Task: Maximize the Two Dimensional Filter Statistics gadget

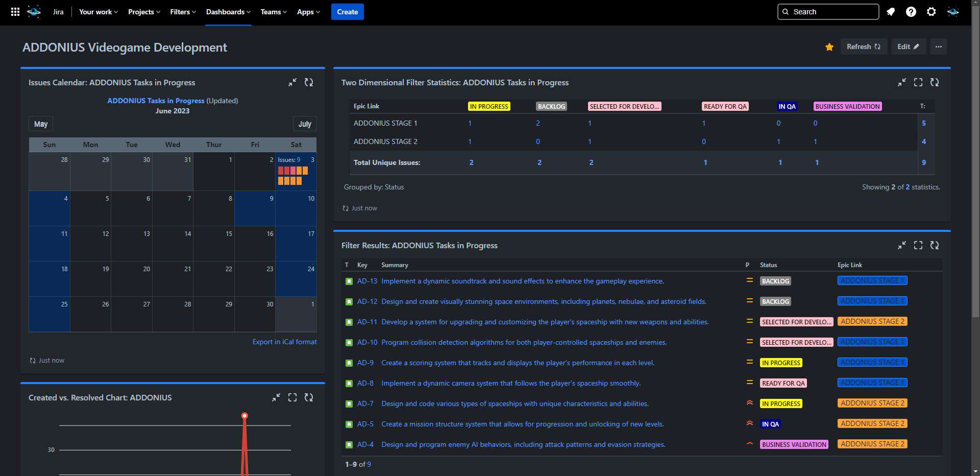Action: pyautogui.click(x=918, y=82)
